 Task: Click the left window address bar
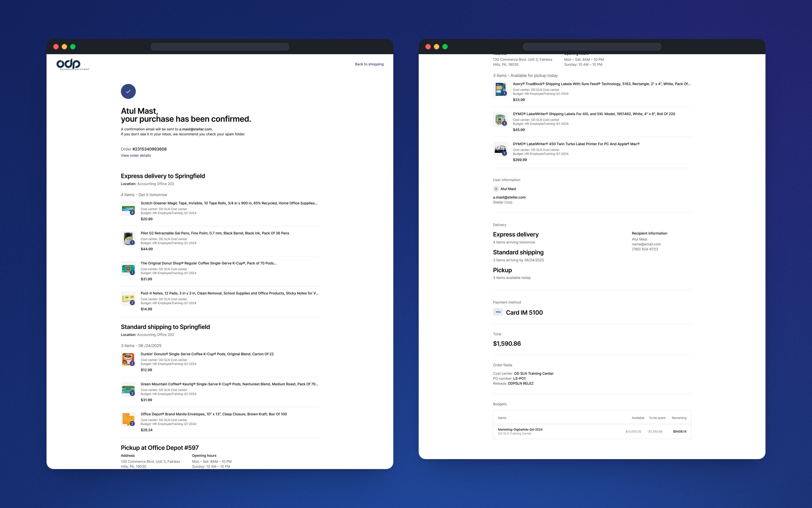[220, 47]
